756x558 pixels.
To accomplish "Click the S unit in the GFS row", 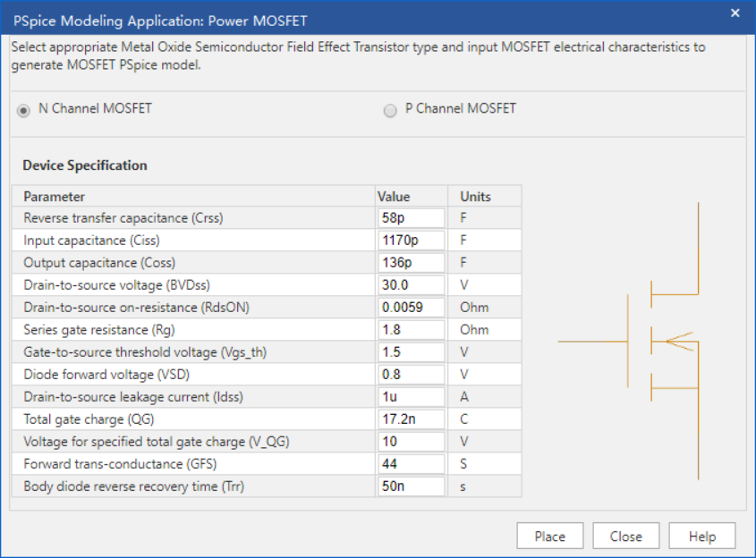I will (x=463, y=463).
